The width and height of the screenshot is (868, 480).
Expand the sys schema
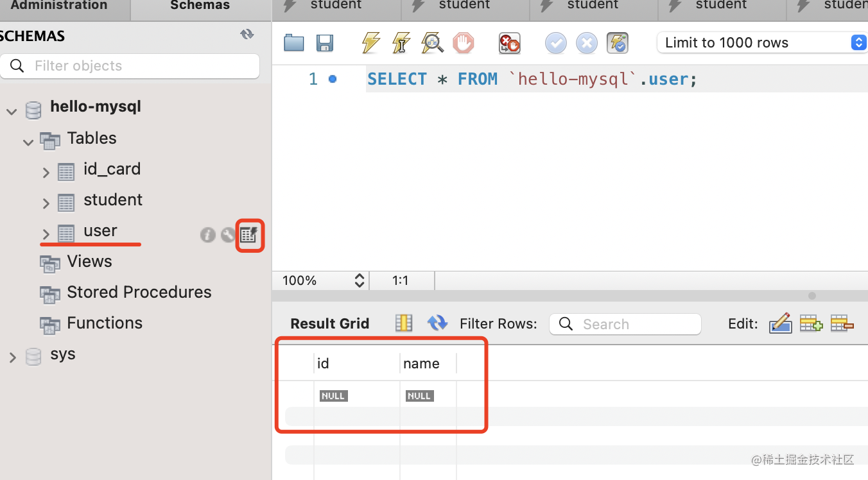pyautogui.click(x=13, y=357)
